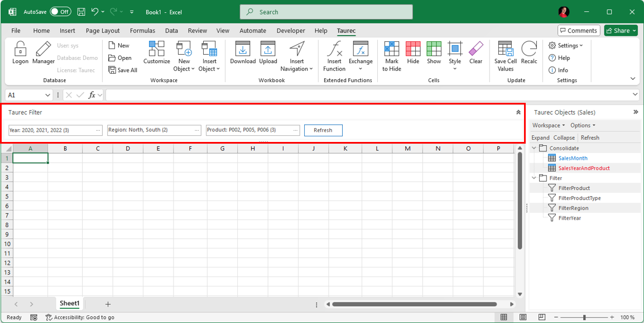Select FilterProduct tree item

(x=574, y=188)
